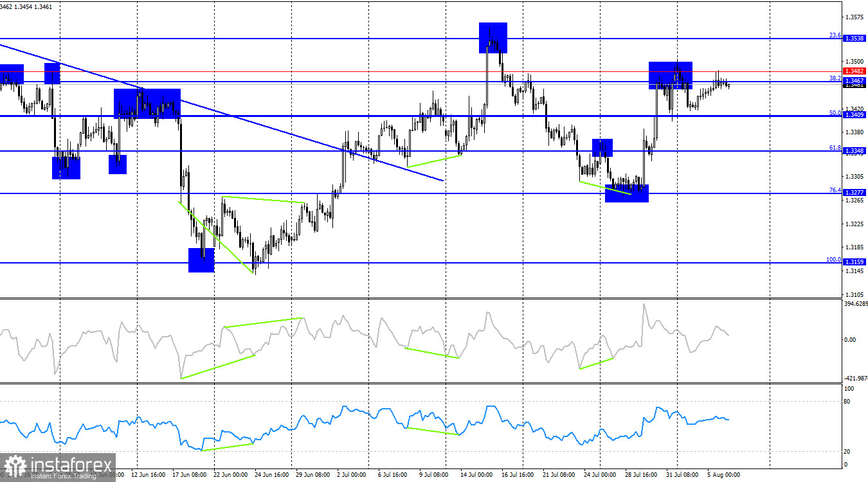Image resolution: width=868 pixels, height=482 pixels.
Task: Click the 1.3409 price tag
Action: 854,115
